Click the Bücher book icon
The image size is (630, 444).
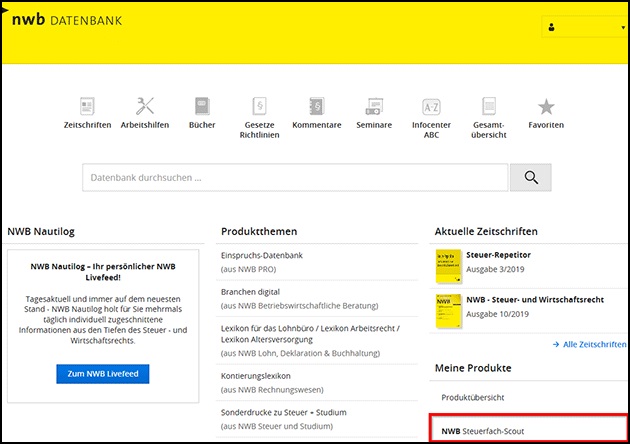click(x=202, y=106)
